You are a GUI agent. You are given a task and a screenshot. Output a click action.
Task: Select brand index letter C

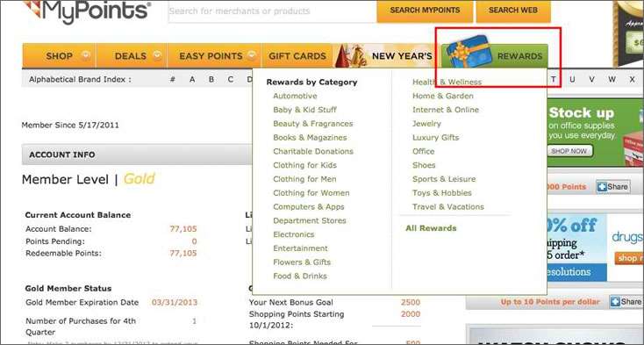[231, 79]
